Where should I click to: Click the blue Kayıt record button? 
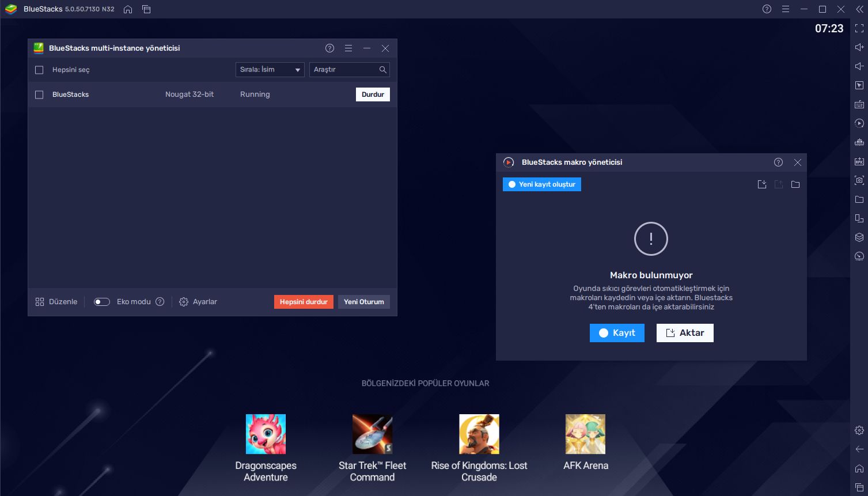pos(617,333)
